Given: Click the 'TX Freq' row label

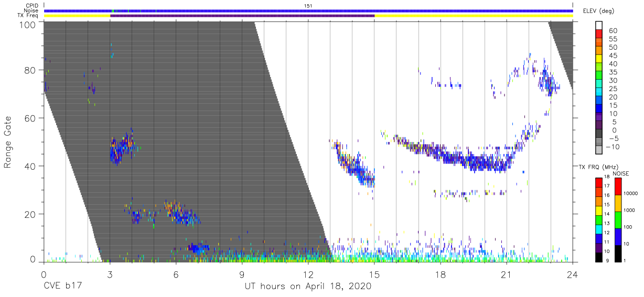Looking at the screenshot, I should pos(28,16).
